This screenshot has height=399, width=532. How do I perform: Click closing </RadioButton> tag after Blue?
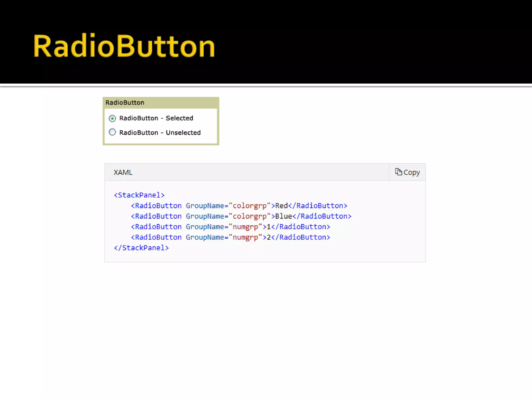pyautogui.click(x=322, y=216)
